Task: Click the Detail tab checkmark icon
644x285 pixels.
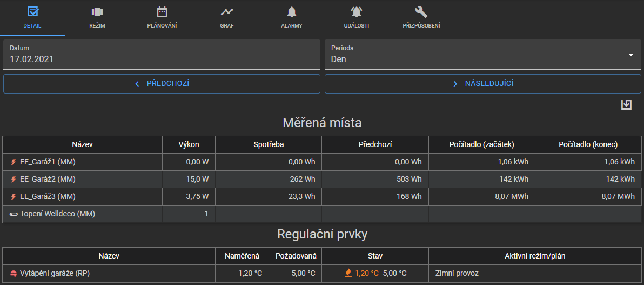Action: click(x=32, y=11)
